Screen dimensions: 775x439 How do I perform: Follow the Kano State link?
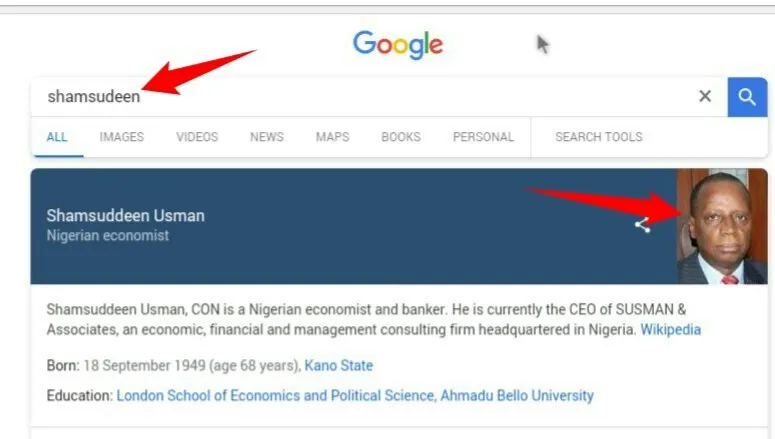(339, 366)
